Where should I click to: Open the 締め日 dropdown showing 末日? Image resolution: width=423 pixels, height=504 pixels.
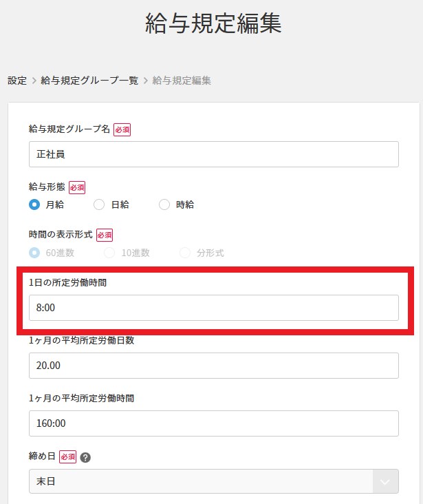tap(214, 481)
